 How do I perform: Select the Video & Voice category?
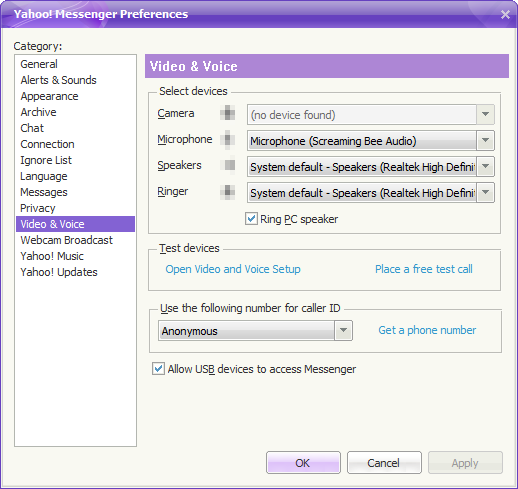(75, 224)
